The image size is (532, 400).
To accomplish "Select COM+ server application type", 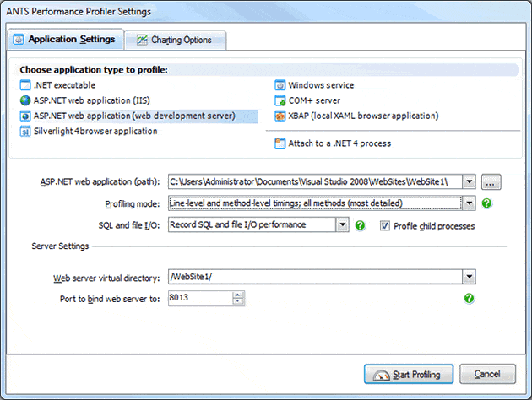I will [307, 100].
